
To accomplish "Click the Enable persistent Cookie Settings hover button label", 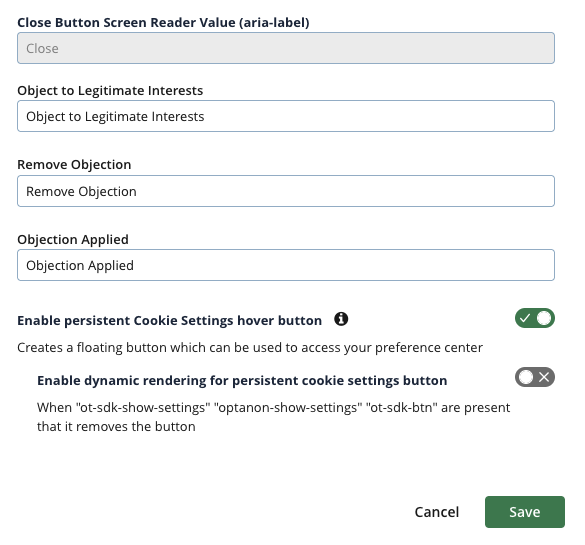I will 169,320.
